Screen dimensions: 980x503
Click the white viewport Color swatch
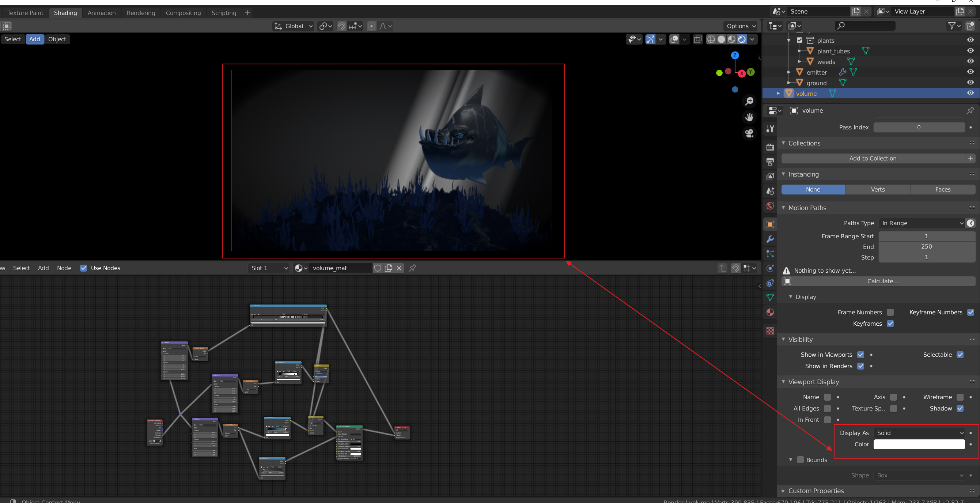click(x=919, y=444)
